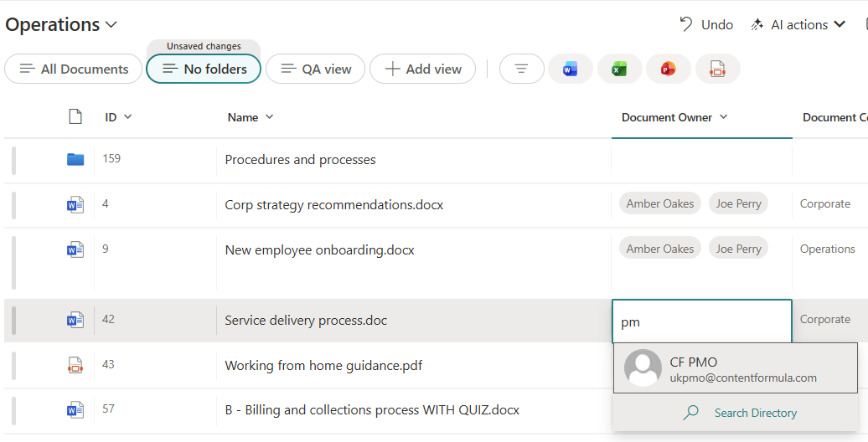Click Amber Oakes chip in Corp strategy row

(x=660, y=203)
